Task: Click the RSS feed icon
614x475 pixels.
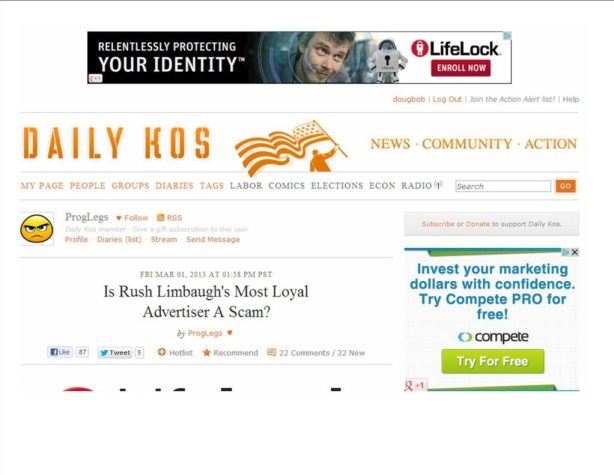Action: 161,218
